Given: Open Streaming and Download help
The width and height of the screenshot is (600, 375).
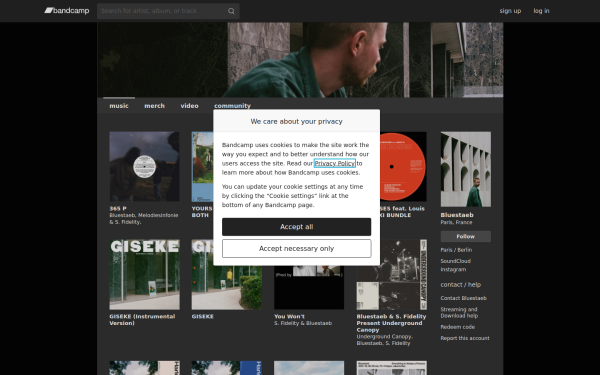Looking at the screenshot, I should point(459,313).
